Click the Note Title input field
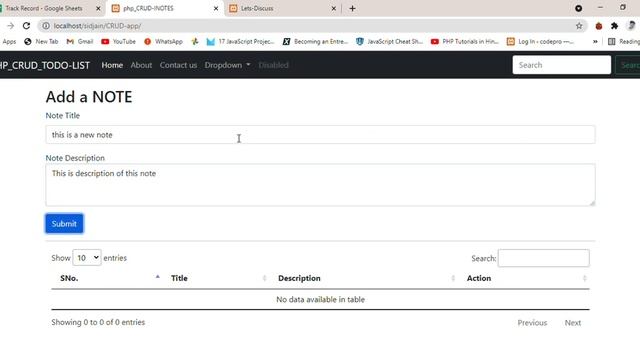Image resolution: width=640 pixels, height=360 pixels. pos(320,135)
